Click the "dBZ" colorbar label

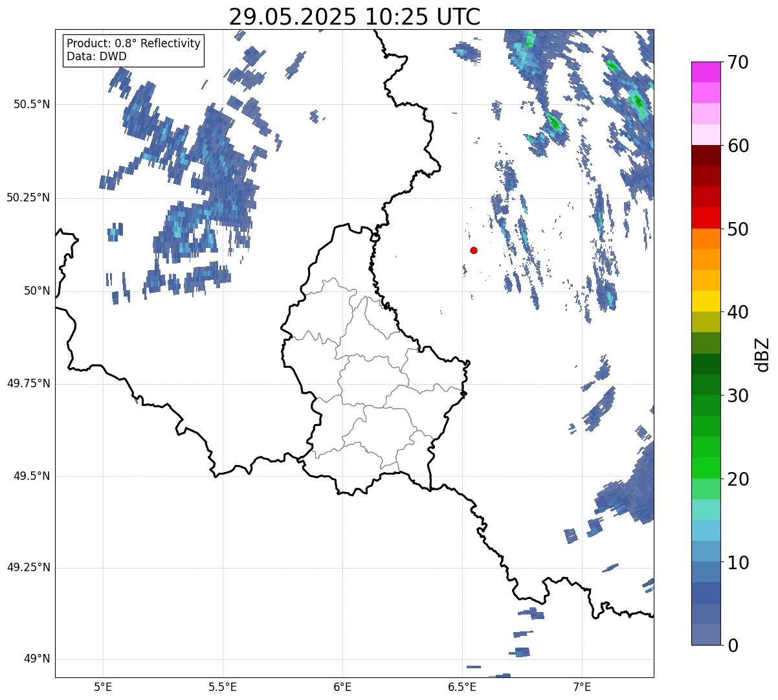(x=762, y=354)
